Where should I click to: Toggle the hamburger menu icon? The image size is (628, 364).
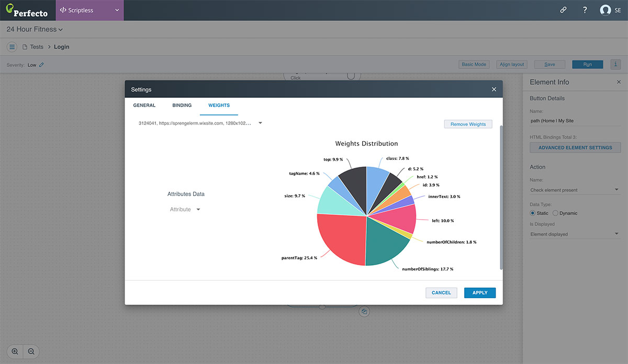(12, 47)
